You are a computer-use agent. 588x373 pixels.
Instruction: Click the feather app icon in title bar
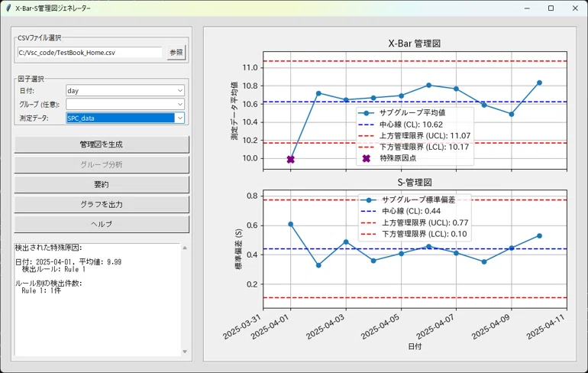click(8, 8)
